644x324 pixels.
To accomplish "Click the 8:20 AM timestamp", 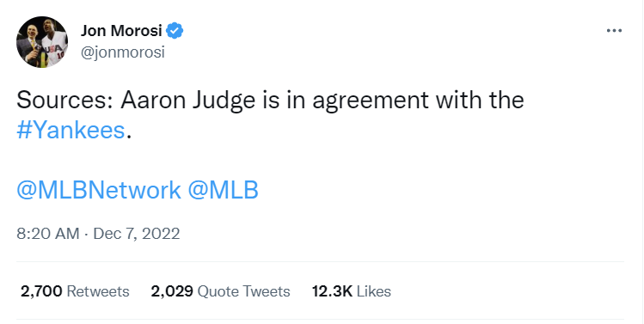I will [x=47, y=234].
